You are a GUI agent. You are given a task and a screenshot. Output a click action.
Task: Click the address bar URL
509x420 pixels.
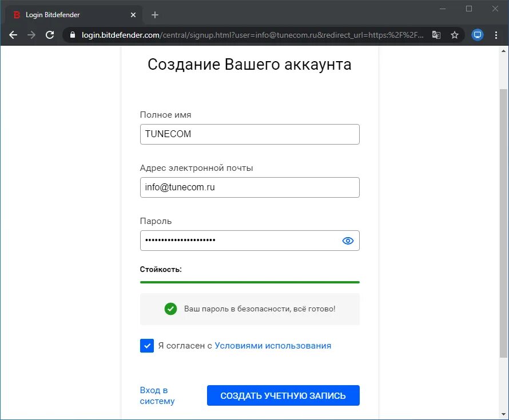[253, 35]
